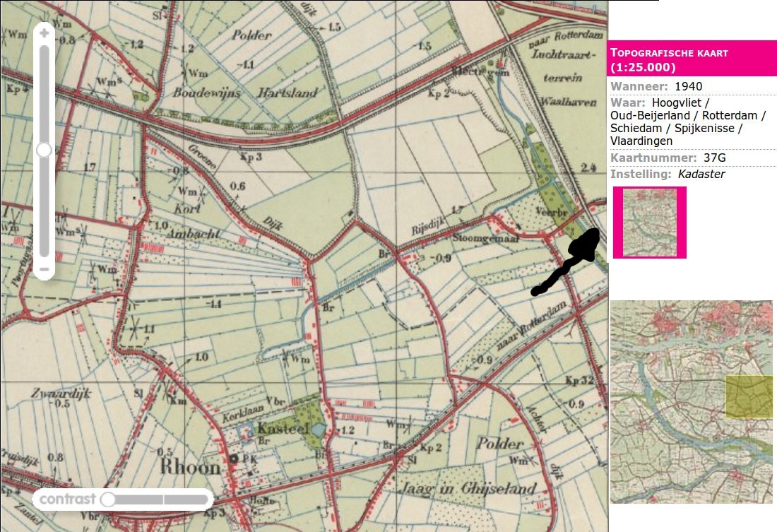The width and height of the screenshot is (777, 532).
Task: Click the vertical zoom slider handle
Action: coord(45,150)
